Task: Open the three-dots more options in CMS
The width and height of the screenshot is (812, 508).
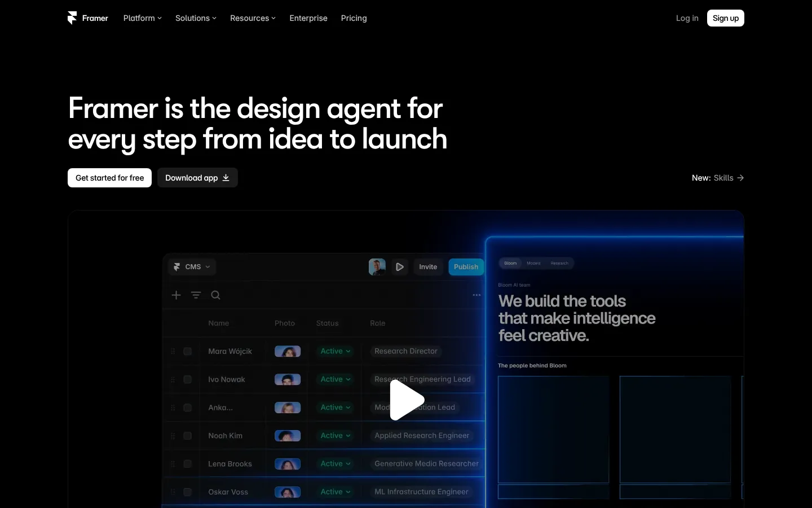Action: pyautogui.click(x=476, y=295)
